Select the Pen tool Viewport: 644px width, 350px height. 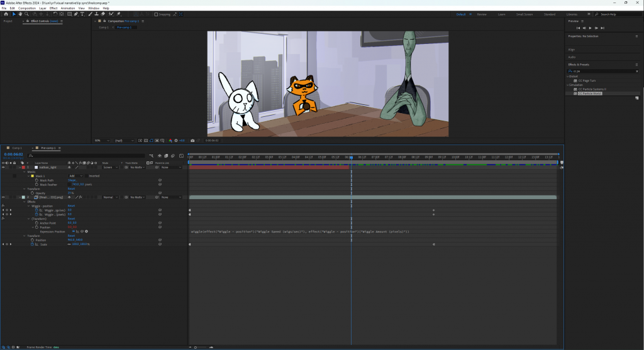coord(76,14)
